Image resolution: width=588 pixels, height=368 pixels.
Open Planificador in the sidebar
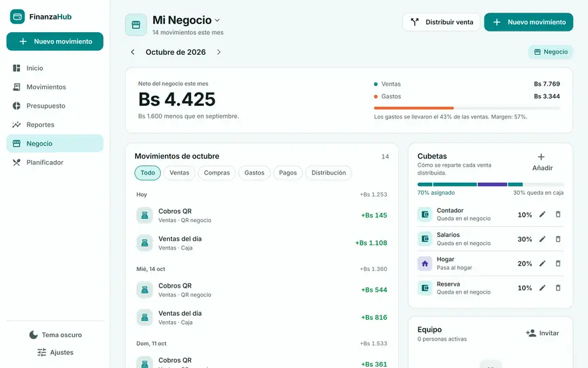[55, 162]
